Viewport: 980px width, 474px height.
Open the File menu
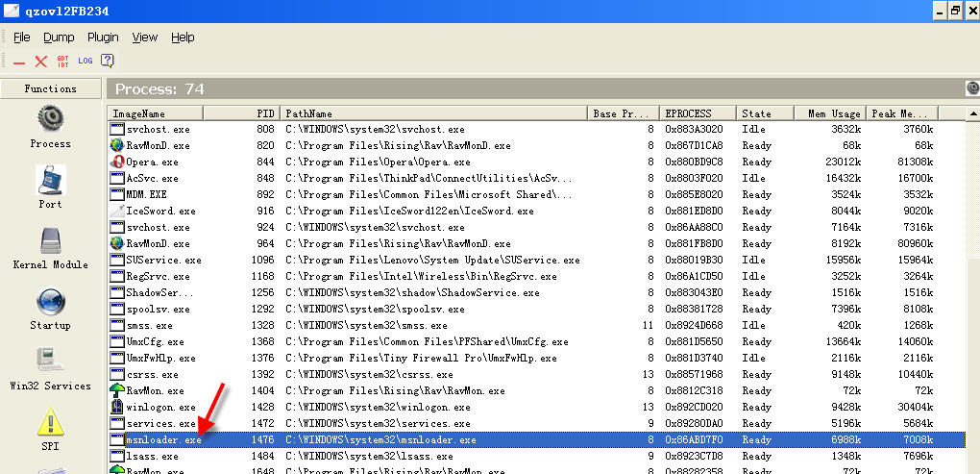(22, 37)
